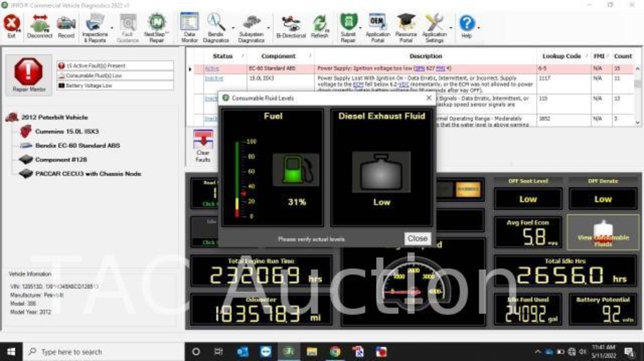Click Battery Voltage Low message
This screenshot has width=644, height=361.
115,86
